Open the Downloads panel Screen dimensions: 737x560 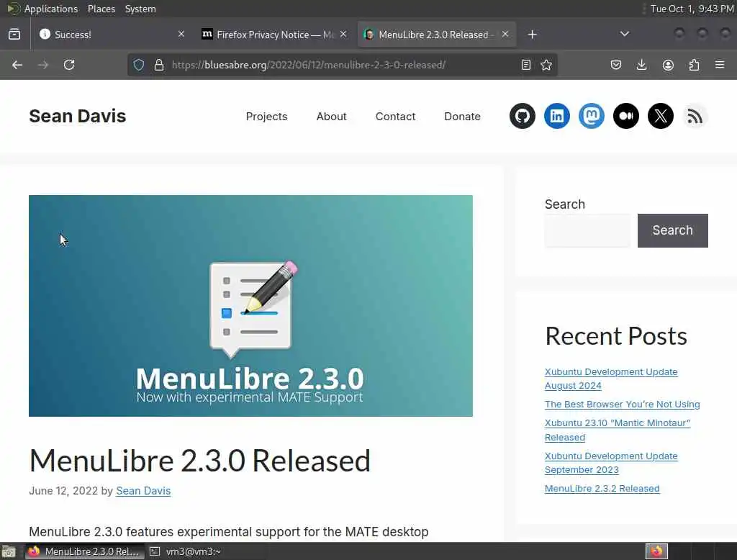641,65
